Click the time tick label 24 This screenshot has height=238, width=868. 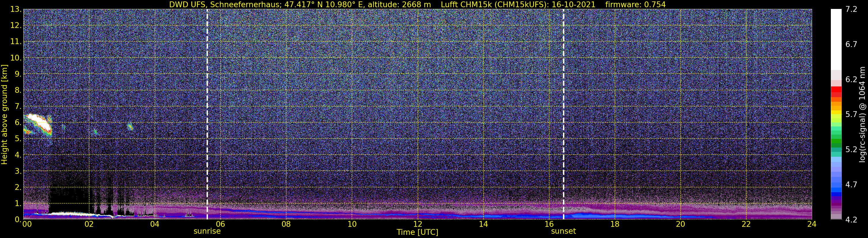pyautogui.click(x=812, y=224)
